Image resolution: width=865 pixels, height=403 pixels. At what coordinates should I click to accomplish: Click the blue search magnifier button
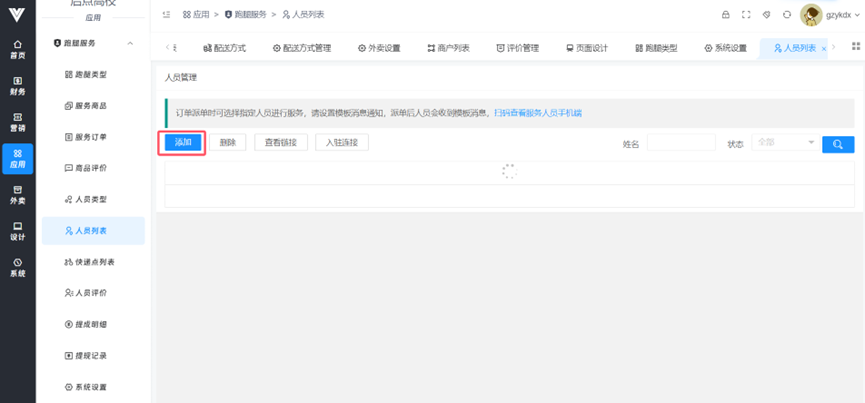(838, 144)
